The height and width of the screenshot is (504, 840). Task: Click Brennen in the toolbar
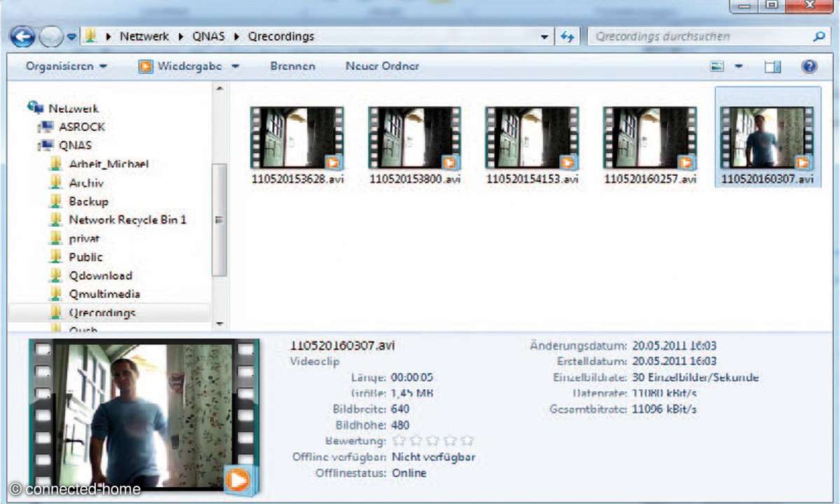pyautogui.click(x=293, y=66)
